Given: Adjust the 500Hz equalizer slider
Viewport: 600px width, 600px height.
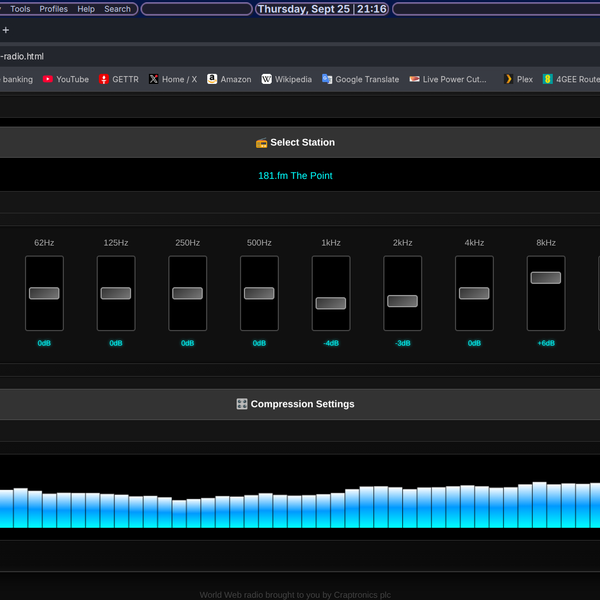Looking at the screenshot, I should 259,293.
